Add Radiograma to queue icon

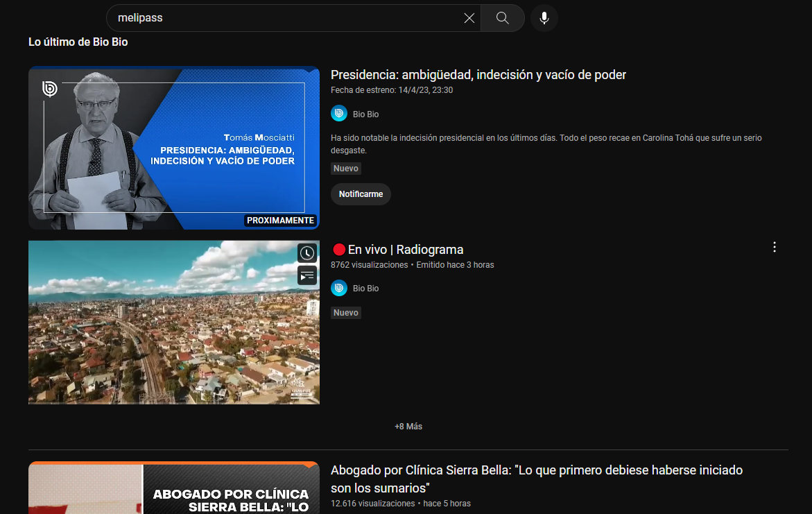[x=307, y=275]
